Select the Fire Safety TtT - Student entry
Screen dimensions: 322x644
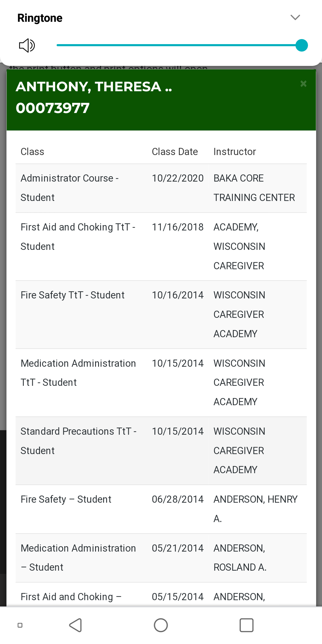pyautogui.click(x=72, y=295)
